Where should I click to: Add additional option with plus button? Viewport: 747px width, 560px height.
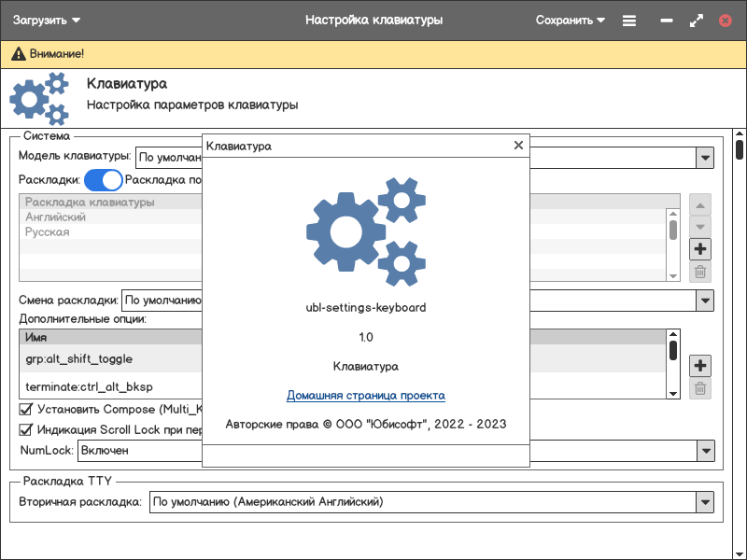coord(700,366)
